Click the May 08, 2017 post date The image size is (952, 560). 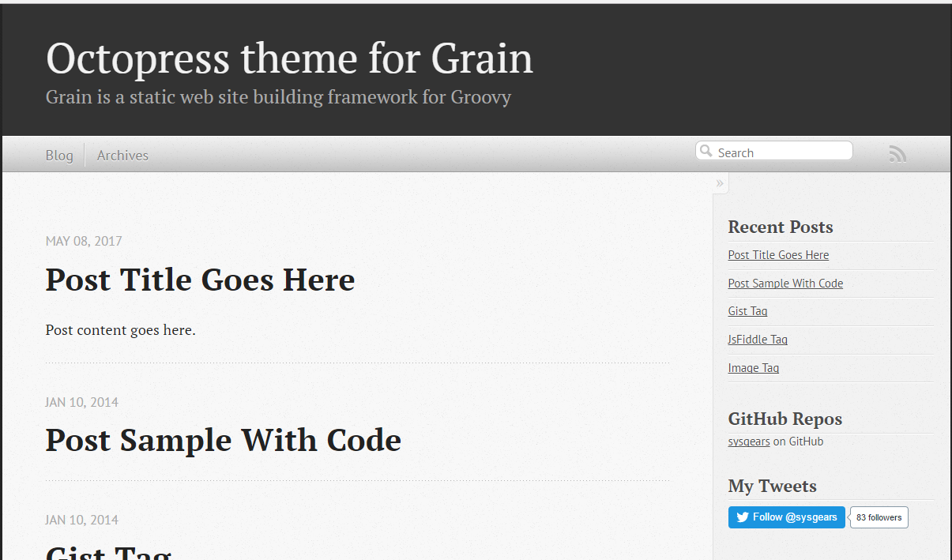point(84,241)
